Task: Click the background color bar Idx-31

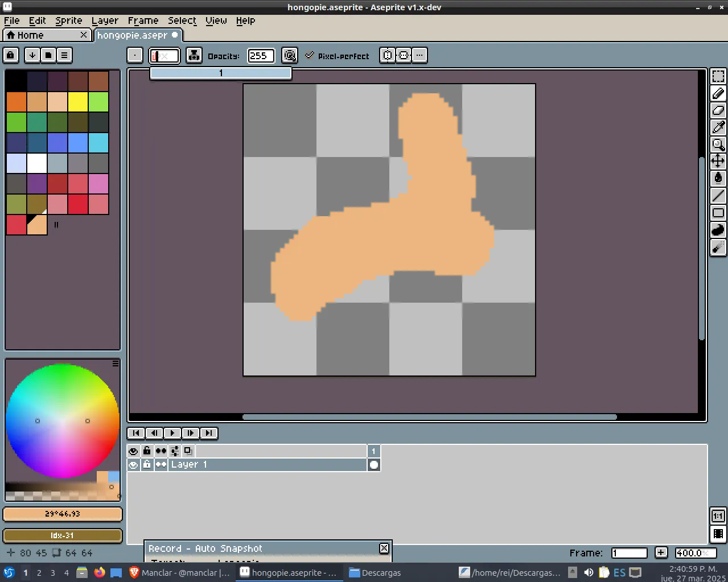Action: 63,536
